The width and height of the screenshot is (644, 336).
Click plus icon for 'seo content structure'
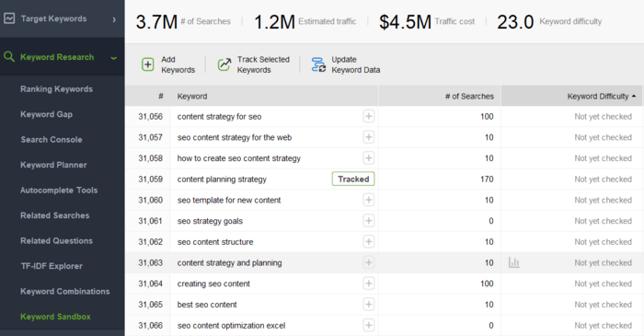point(368,242)
